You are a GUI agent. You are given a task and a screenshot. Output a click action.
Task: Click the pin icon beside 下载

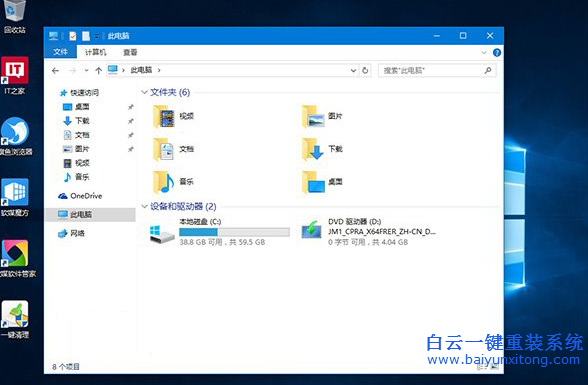(130, 121)
